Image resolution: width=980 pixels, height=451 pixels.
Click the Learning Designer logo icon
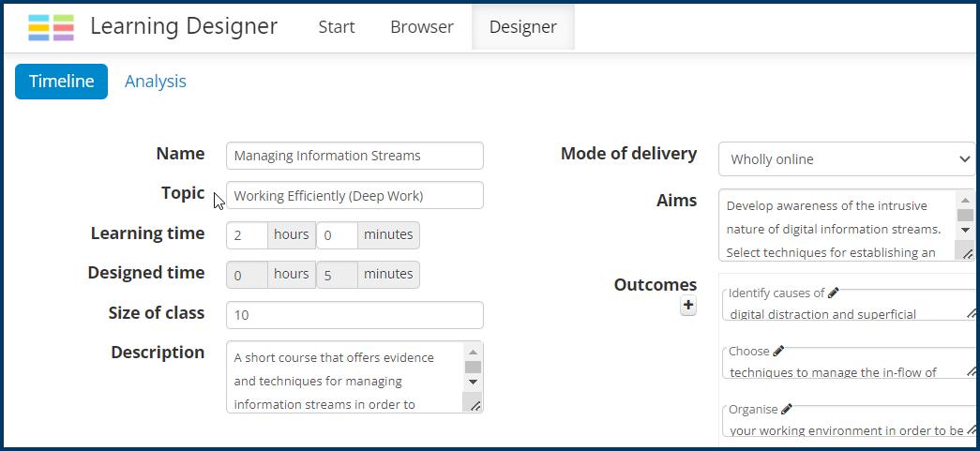[51, 27]
